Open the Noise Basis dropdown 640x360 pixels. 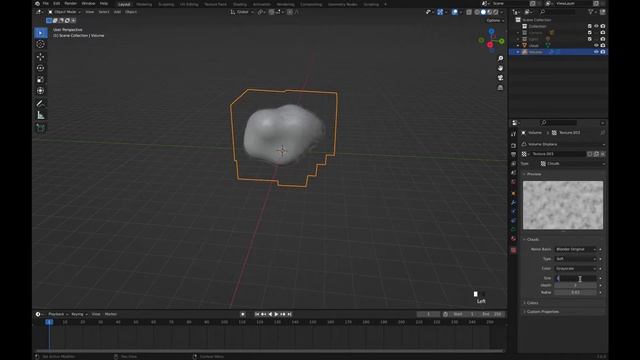pyautogui.click(x=576, y=249)
